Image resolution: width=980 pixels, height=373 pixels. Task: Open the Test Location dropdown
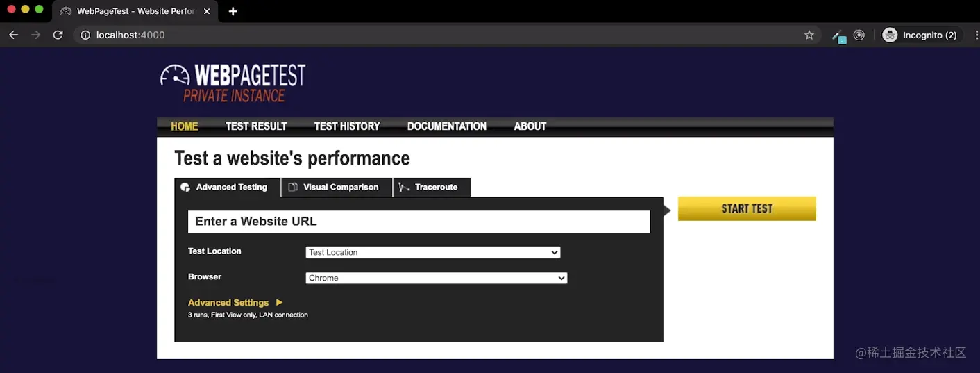coord(433,252)
